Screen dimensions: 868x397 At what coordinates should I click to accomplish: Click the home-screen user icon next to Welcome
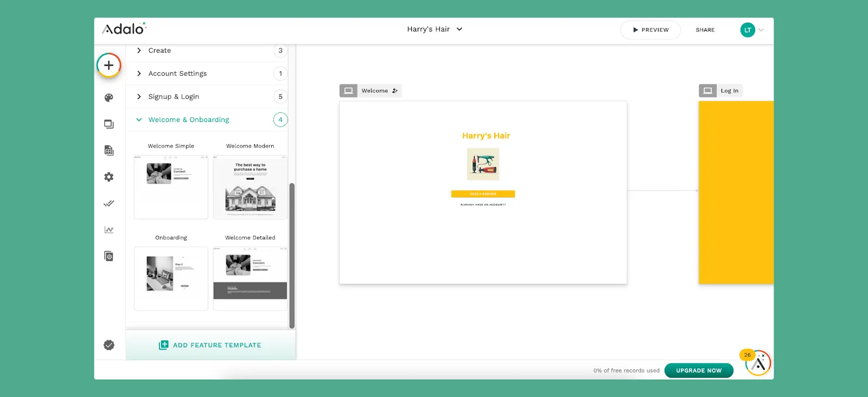395,91
